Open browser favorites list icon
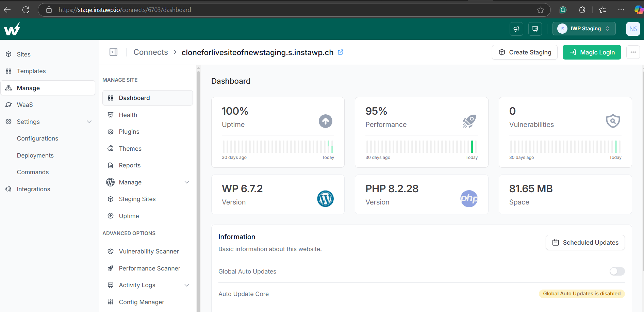644x312 pixels. coord(602,10)
